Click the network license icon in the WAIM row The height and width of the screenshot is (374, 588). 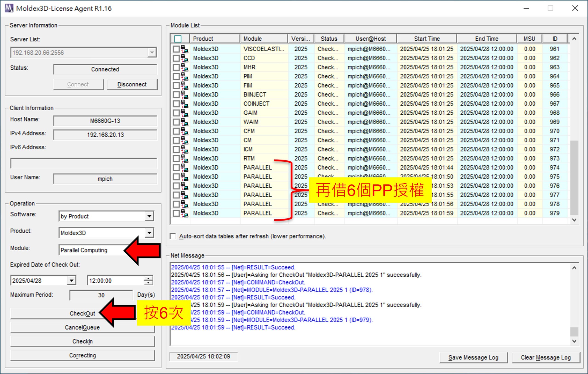pos(184,122)
